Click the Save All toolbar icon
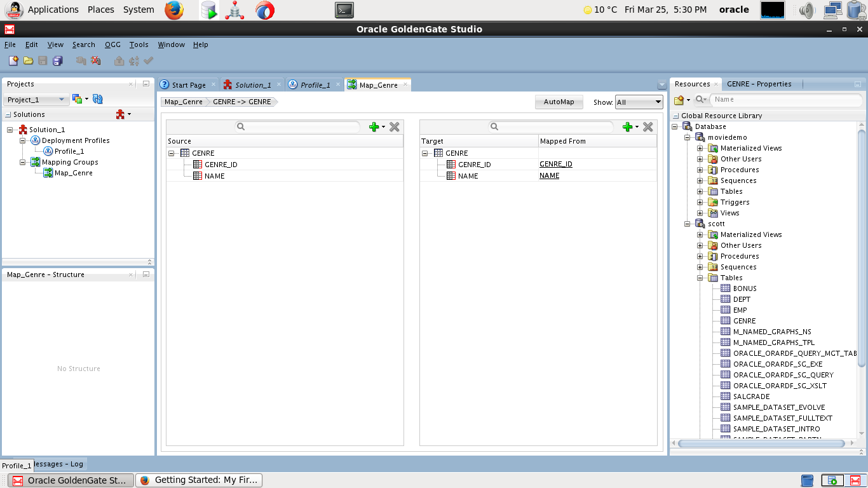Screen dimensions: 868x488 58,60
